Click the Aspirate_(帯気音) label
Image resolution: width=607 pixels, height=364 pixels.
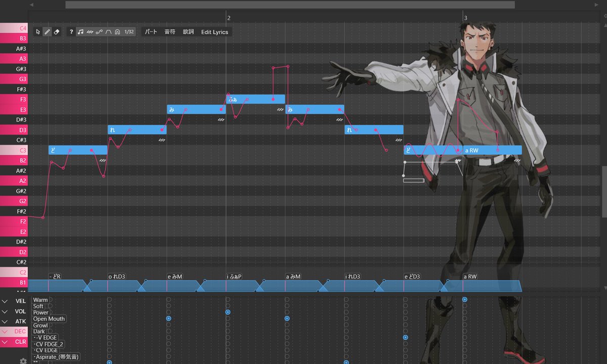click(56, 357)
